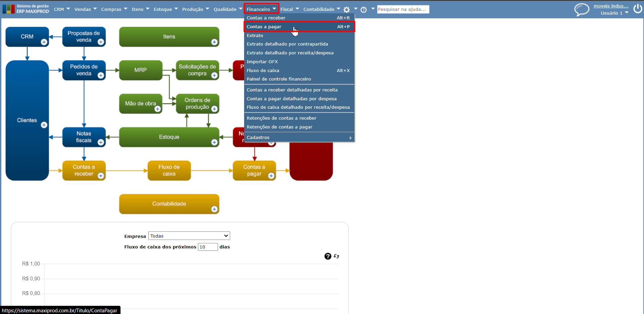644x314 pixels.
Task: Click the plus icon on Mão de obra
Action: point(158,109)
